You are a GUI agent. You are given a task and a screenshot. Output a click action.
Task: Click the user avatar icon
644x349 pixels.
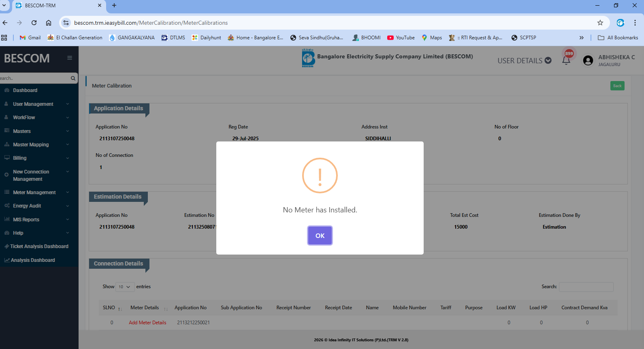588,60
